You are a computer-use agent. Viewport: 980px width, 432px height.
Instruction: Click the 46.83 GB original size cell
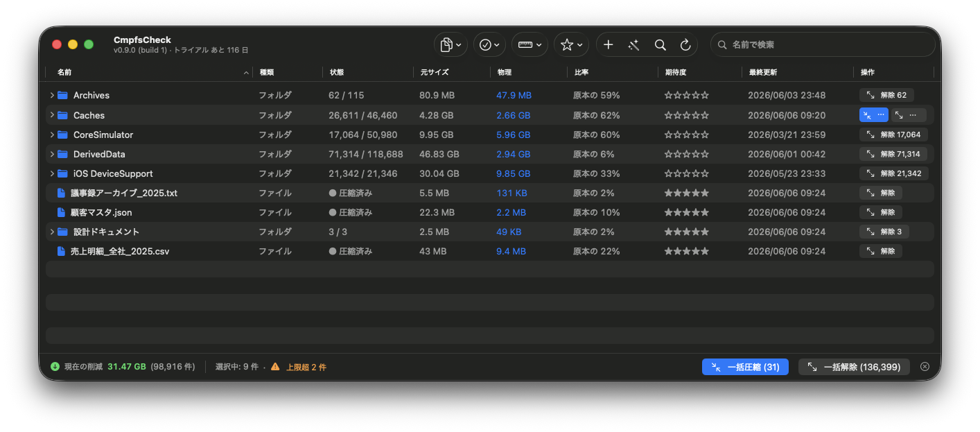(439, 154)
